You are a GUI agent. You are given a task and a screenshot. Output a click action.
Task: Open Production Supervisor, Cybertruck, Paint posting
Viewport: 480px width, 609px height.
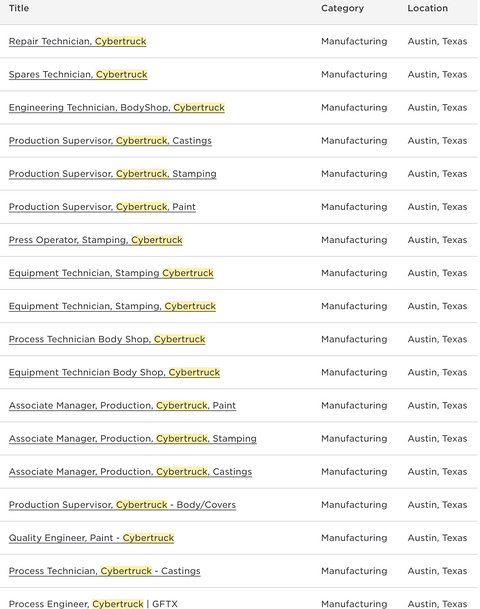[102, 207]
